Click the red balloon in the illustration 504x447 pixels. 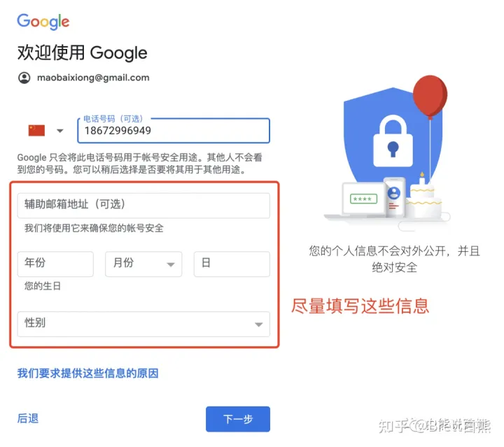(x=430, y=97)
